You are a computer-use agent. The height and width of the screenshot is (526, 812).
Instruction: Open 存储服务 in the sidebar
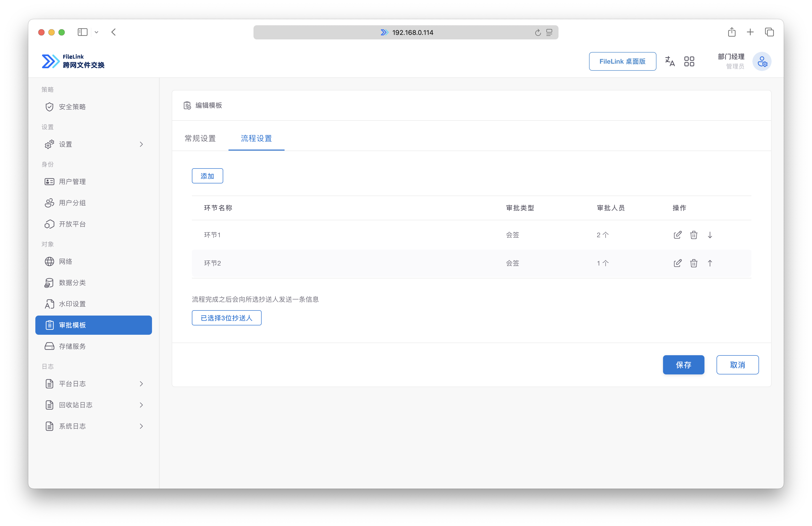click(x=93, y=346)
